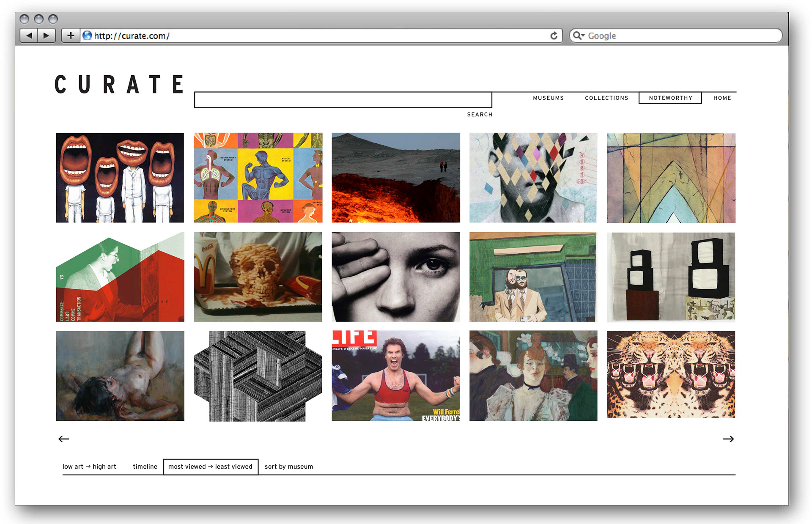Open the french fries skull artwork
The width and height of the screenshot is (812, 524).
click(x=258, y=277)
